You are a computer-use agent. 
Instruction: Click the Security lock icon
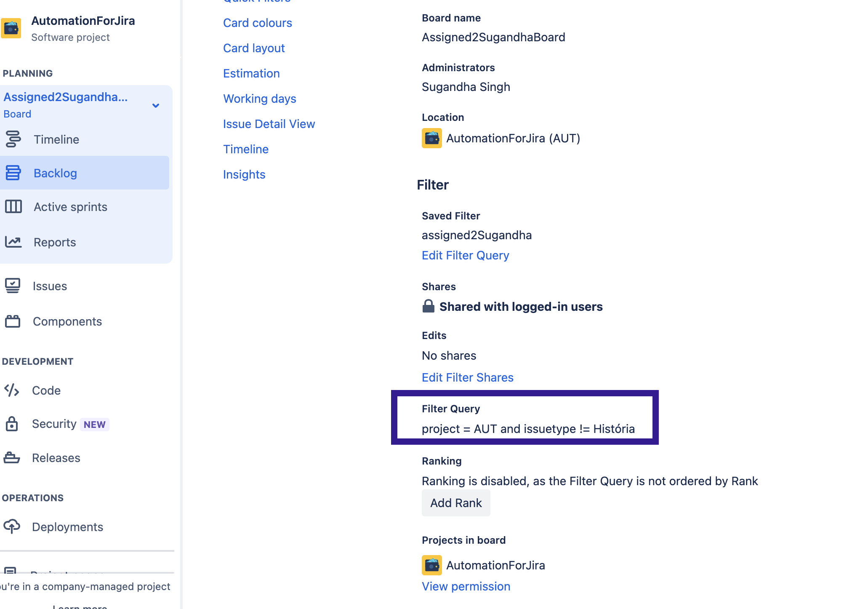tap(12, 424)
